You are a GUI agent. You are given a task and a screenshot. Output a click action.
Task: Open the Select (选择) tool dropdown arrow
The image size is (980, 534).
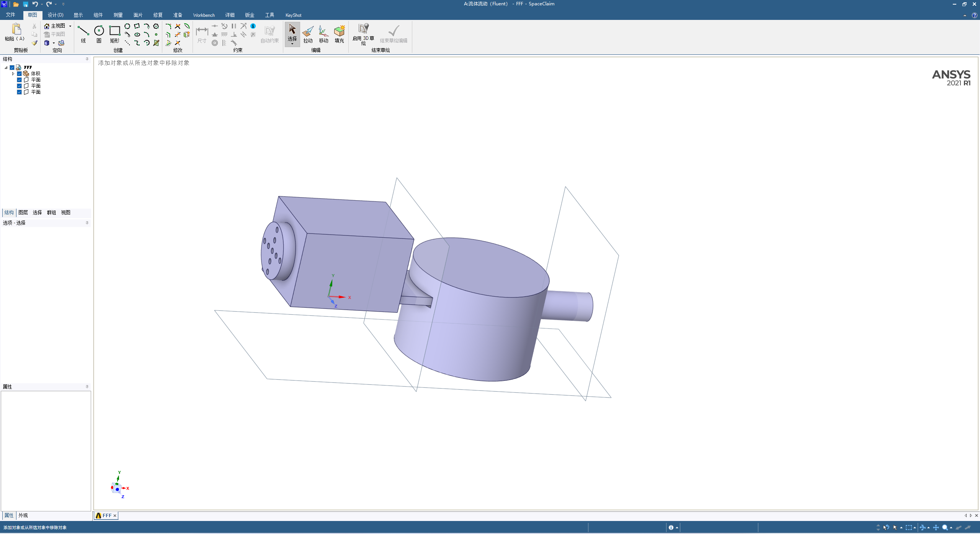pos(292,44)
